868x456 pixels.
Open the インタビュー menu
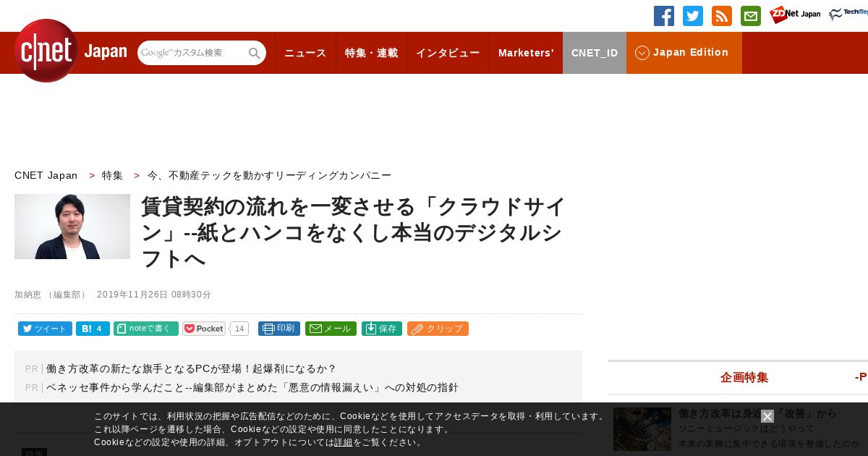[x=448, y=53]
